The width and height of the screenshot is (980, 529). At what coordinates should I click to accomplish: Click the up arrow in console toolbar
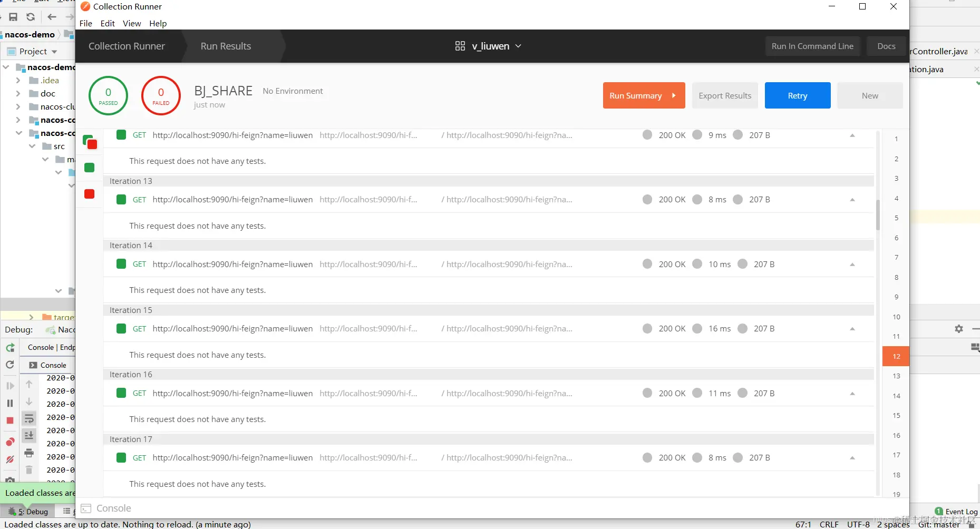(x=29, y=384)
